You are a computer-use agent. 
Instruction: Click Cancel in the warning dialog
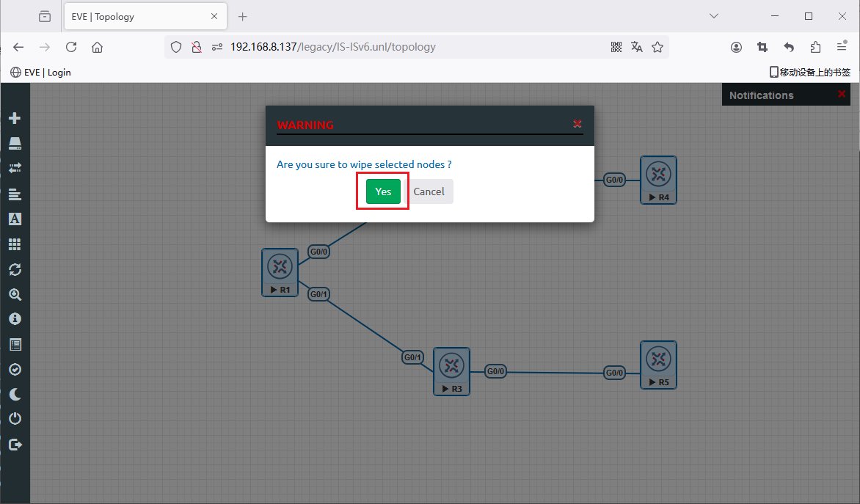tap(429, 191)
